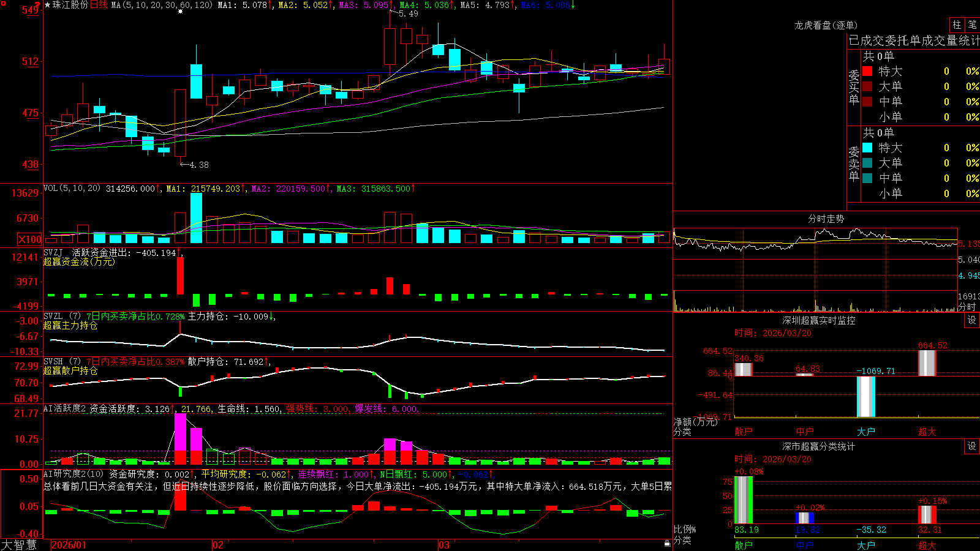Click the teal 大单 sell swatch
The image size is (980, 551).
click(x=867, y=163)
